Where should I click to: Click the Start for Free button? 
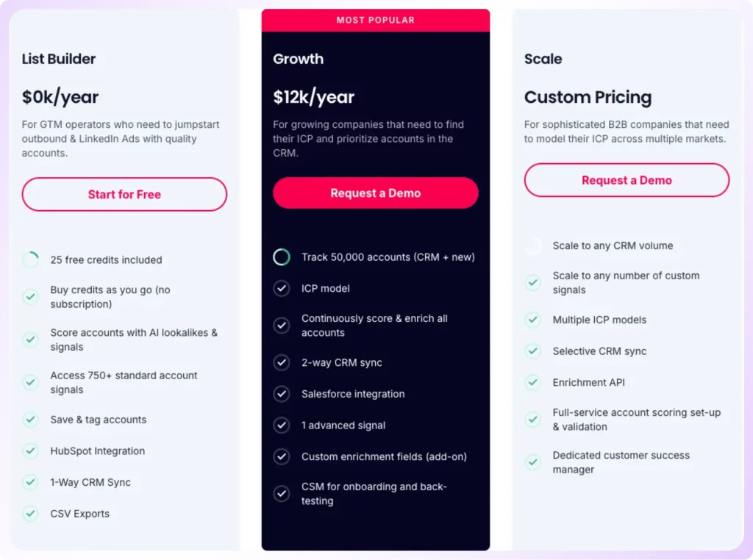pos(124,194)
